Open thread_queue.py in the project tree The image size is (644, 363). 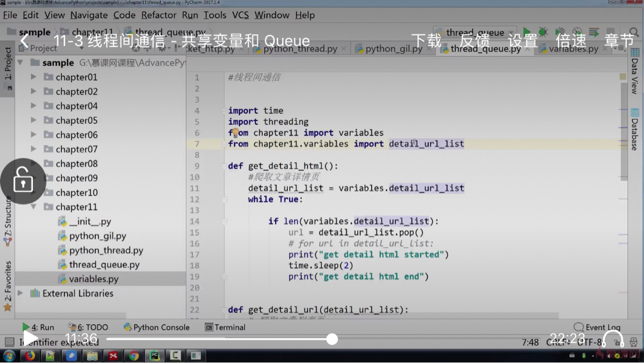(x=99, y=265)
